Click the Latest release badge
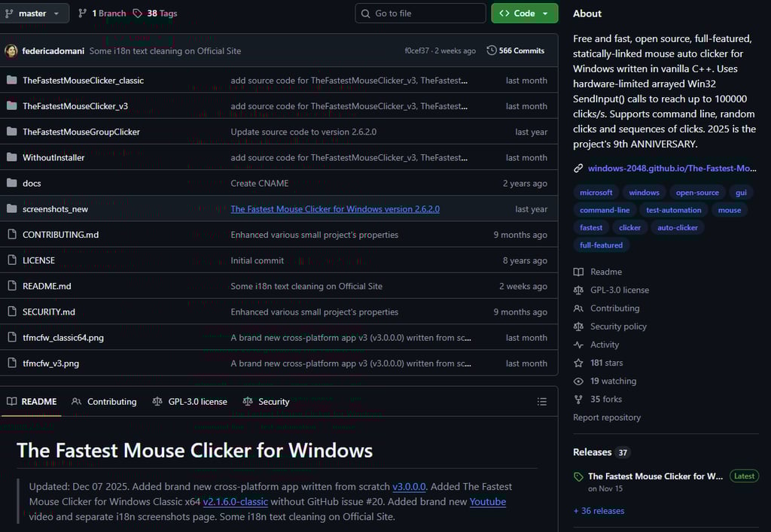Image resolution: width=771 pixels, height=532 pixels. tap(744, 476)
